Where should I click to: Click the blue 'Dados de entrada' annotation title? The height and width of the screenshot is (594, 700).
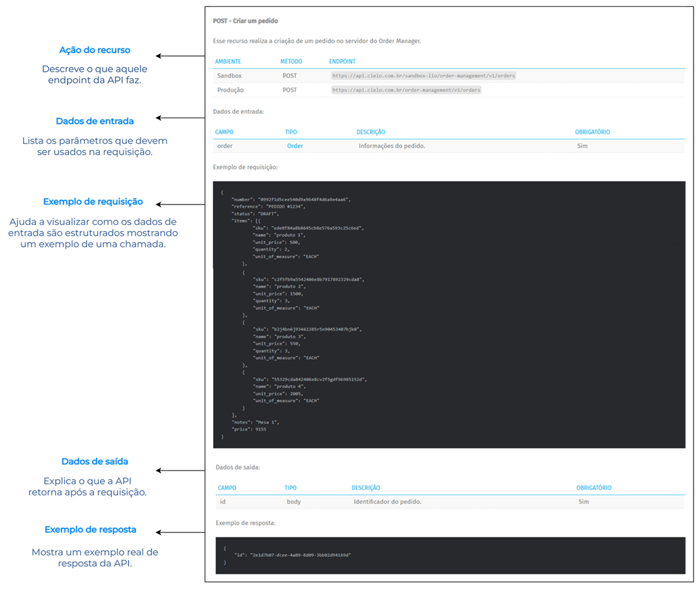click(x=95, y=121)
